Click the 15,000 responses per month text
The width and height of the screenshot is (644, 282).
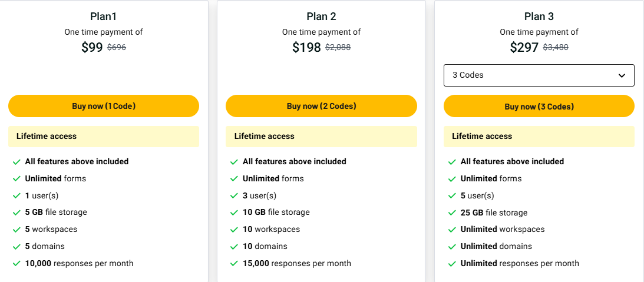tap(296, 263)
